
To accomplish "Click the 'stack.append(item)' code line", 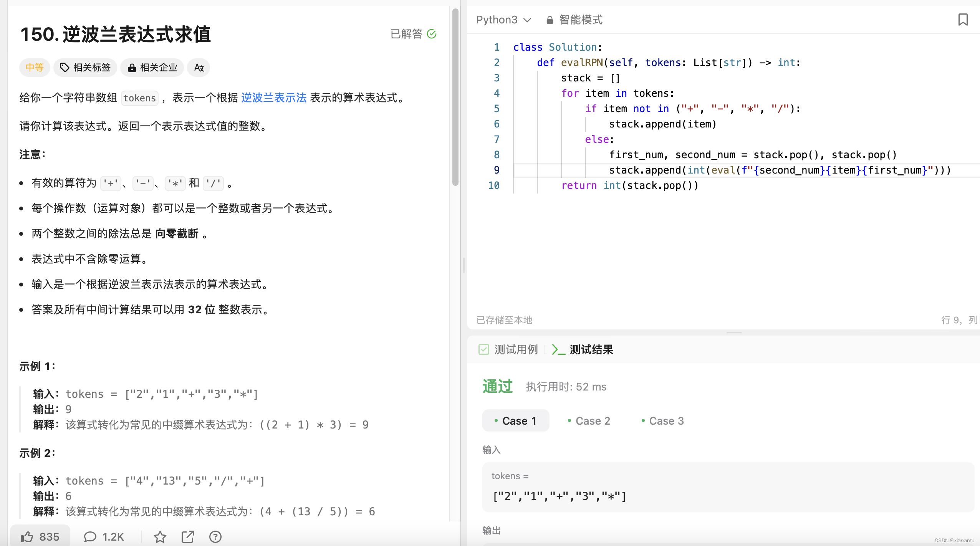I will point(662,124).
